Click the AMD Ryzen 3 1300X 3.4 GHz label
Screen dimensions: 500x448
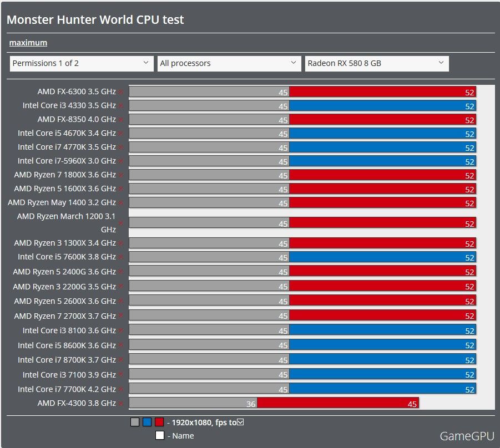65,243
